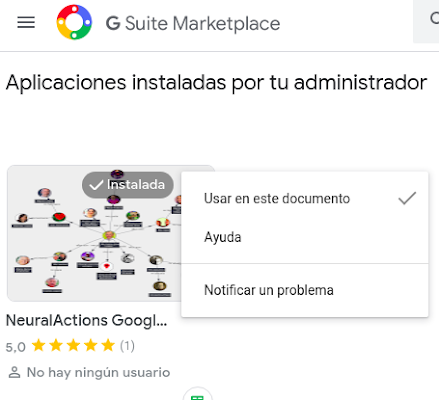
Task: Click the (1) review count
Action: coord(127,346)
